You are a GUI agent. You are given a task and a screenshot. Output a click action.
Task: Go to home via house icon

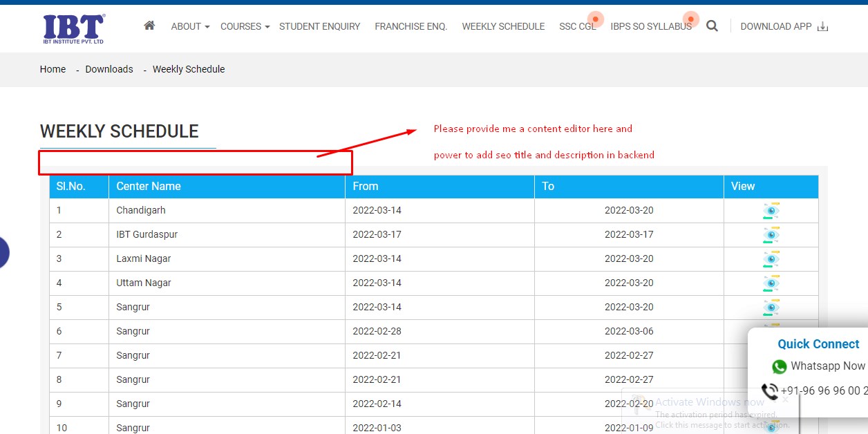point(149,26)
